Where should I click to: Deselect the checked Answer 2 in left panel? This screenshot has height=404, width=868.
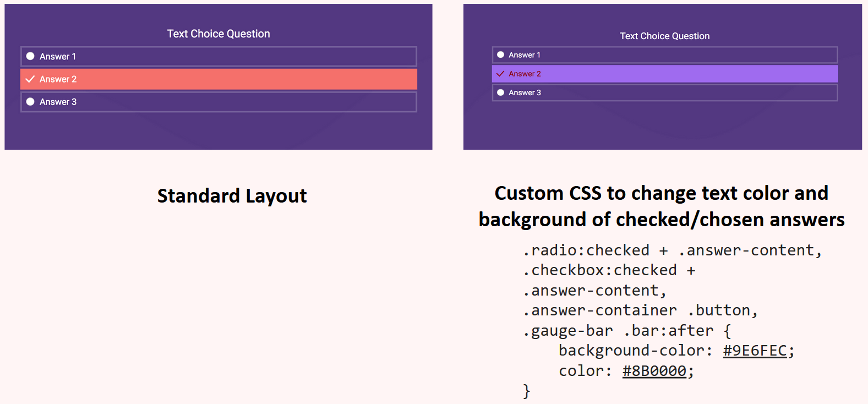[219, 79]
